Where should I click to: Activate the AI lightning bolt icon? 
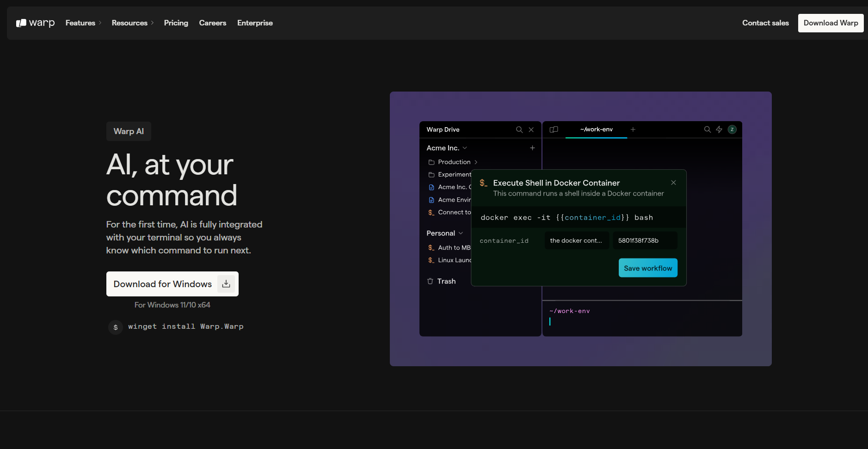point(719,129)
